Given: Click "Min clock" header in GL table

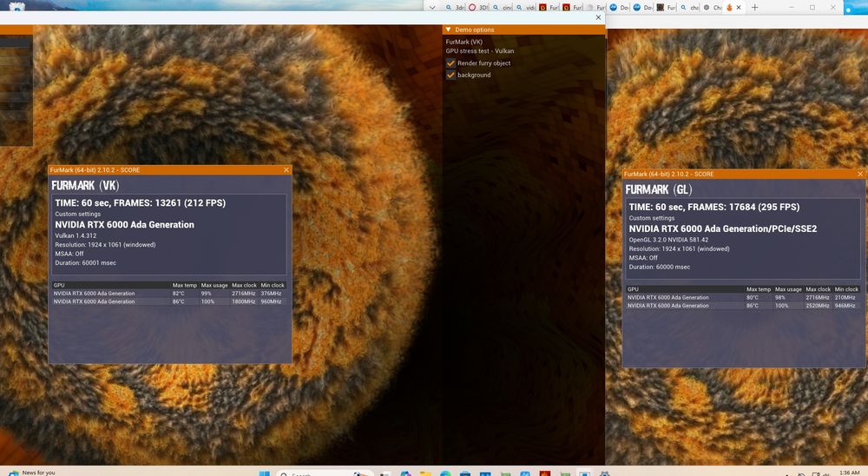Looking at the screenshot, I should [846, 289].
